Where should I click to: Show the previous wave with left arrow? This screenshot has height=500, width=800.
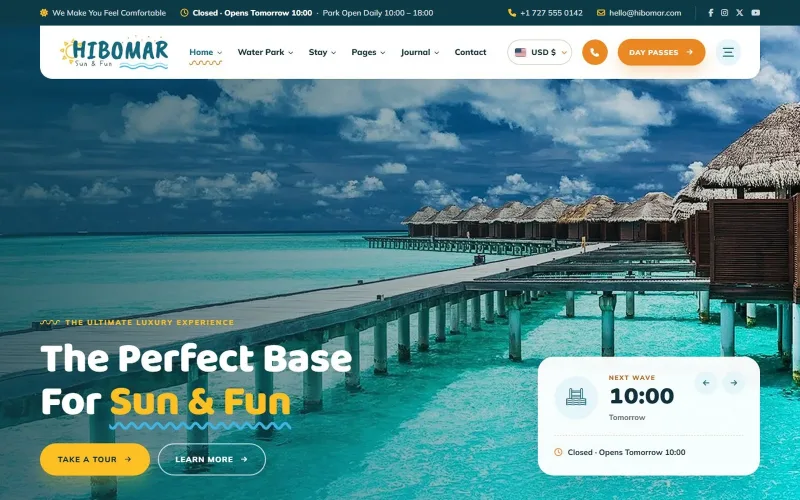(x=706, y=383)
